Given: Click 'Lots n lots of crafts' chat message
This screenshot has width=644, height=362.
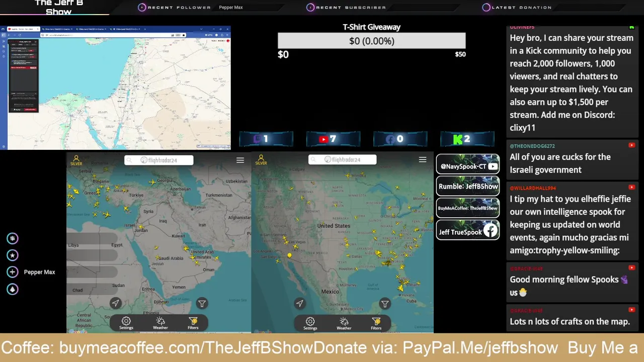Looking at the screenshot, I should coord(570,321).
